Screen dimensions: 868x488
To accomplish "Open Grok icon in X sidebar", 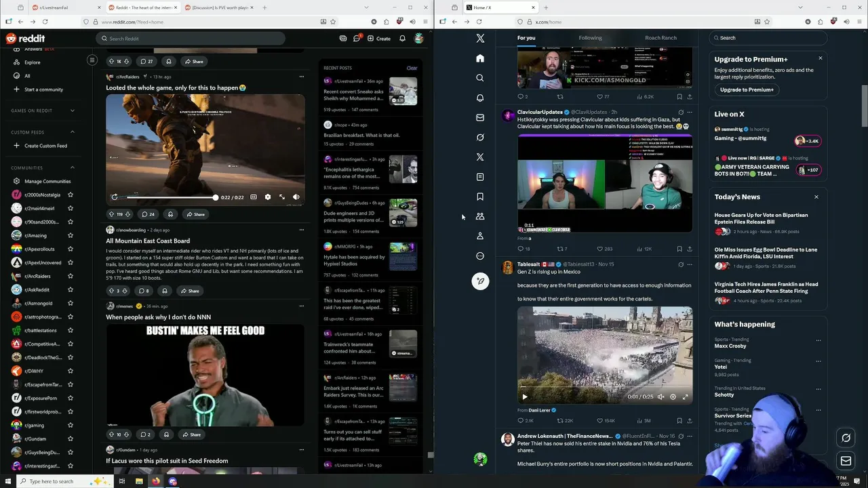I will 480,137.
